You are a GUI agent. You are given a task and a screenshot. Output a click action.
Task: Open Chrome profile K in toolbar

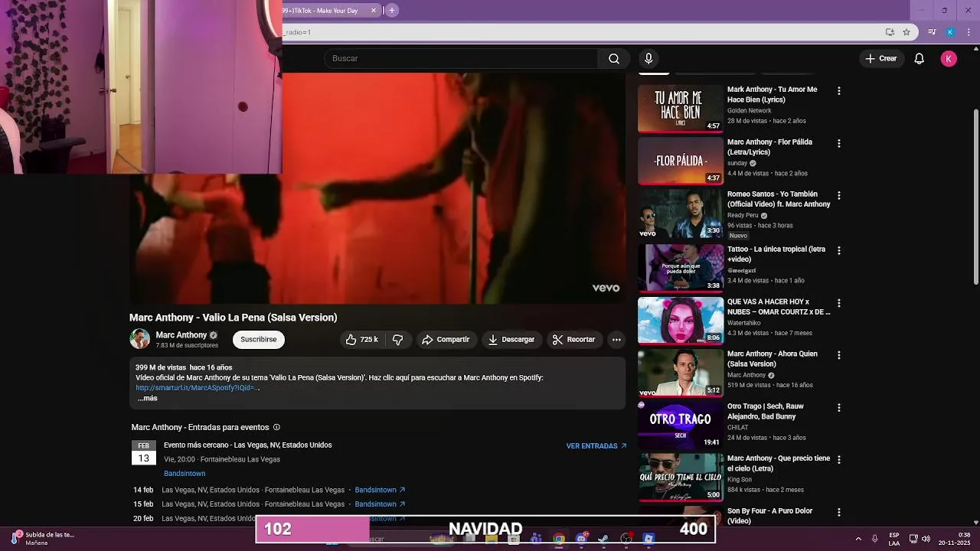950,32
